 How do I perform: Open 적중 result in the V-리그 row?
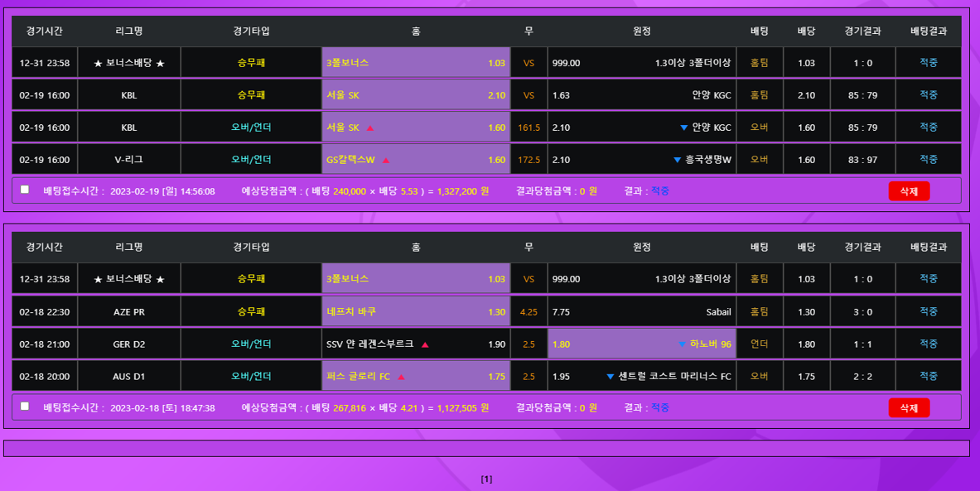click(x=928, y=159)
